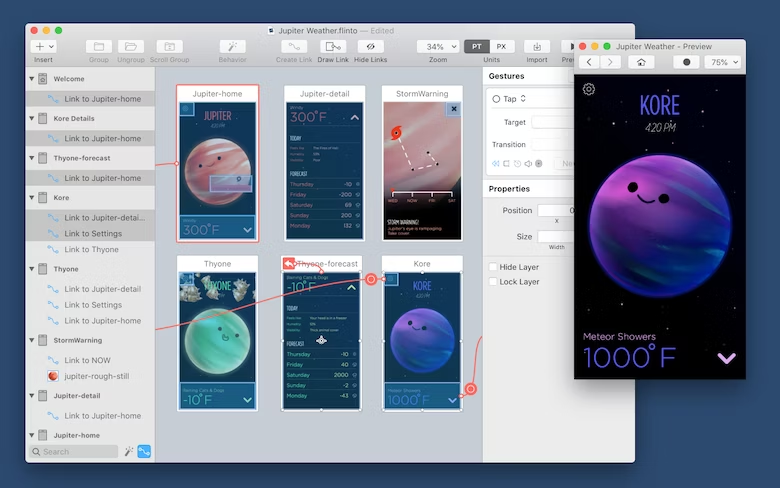Click the Create Link toolbar icon
Screen dimensions: 780x488
[294, 47]
